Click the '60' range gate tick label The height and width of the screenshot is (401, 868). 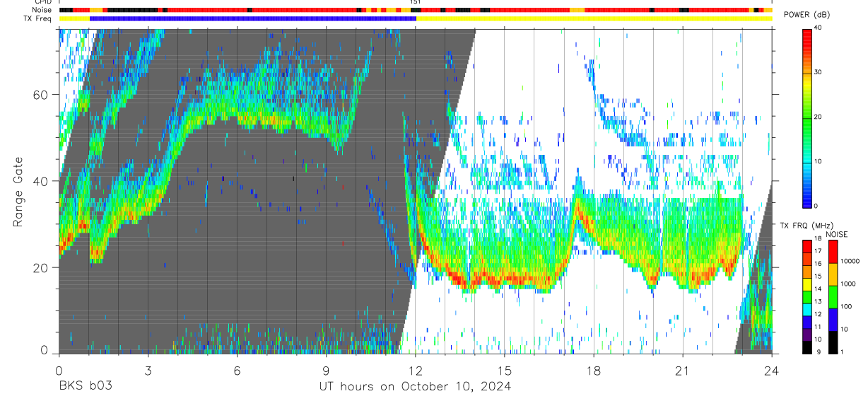pos(42,94)
